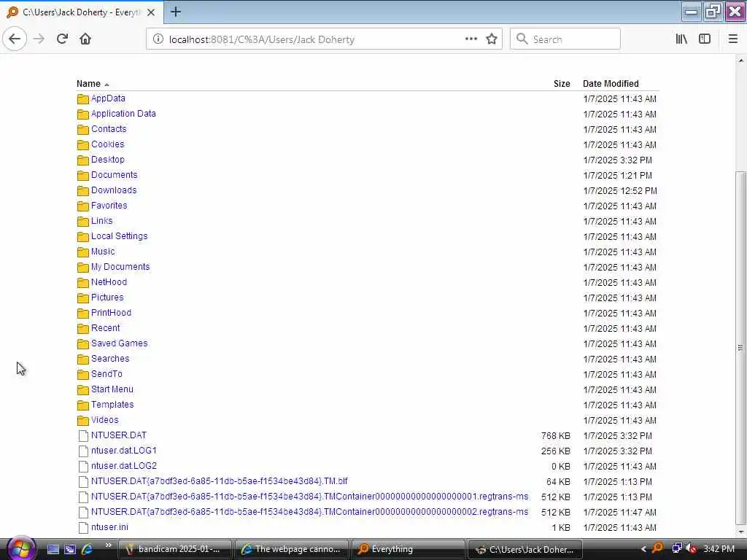Sort listing by Size column header

point(562,84)
